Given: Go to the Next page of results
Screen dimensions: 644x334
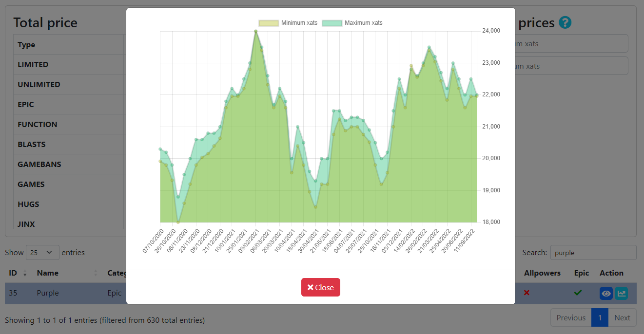Looking at the screenshot, I should [x=623, y=317].
